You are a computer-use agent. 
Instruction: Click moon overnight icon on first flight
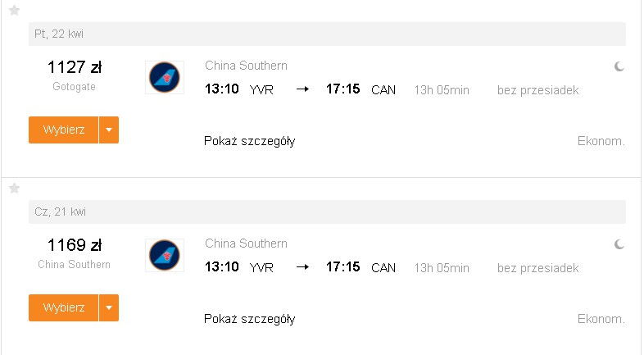pos(619,66)
